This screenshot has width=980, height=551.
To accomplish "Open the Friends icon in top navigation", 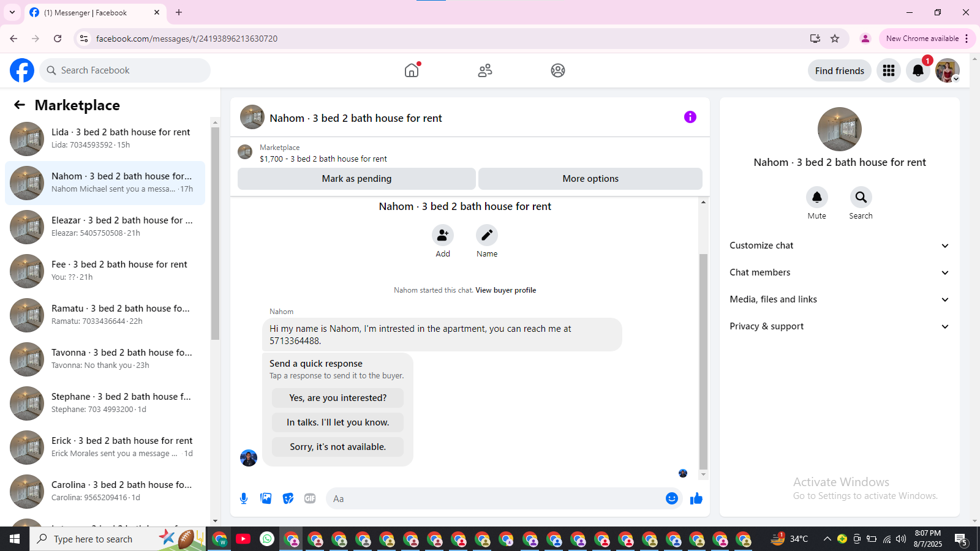I will coord(485,70).
